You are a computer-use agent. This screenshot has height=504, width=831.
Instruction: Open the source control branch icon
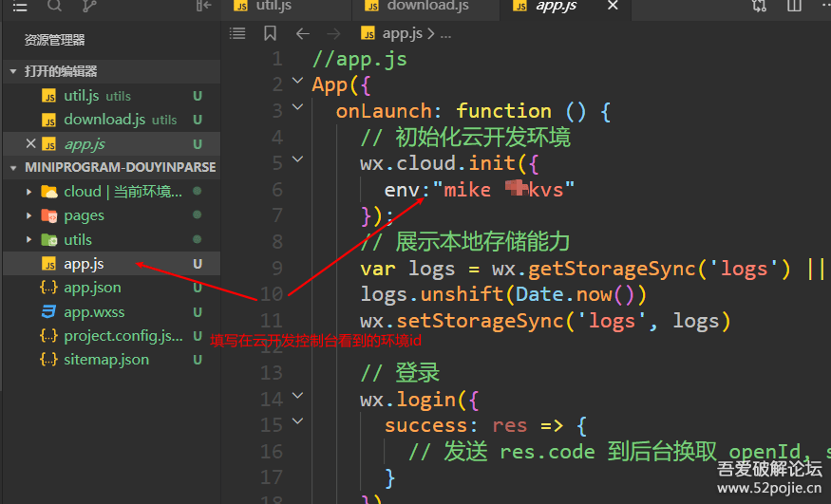(89, 6)
